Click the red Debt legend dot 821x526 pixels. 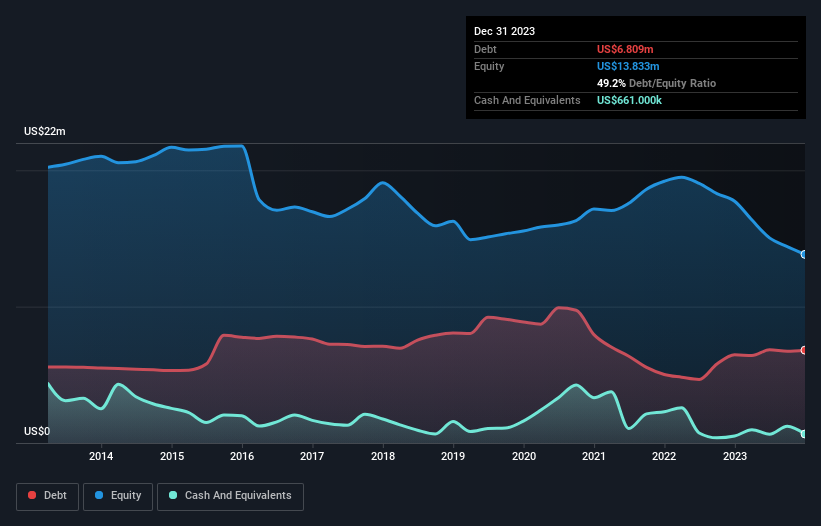point(32,495)
